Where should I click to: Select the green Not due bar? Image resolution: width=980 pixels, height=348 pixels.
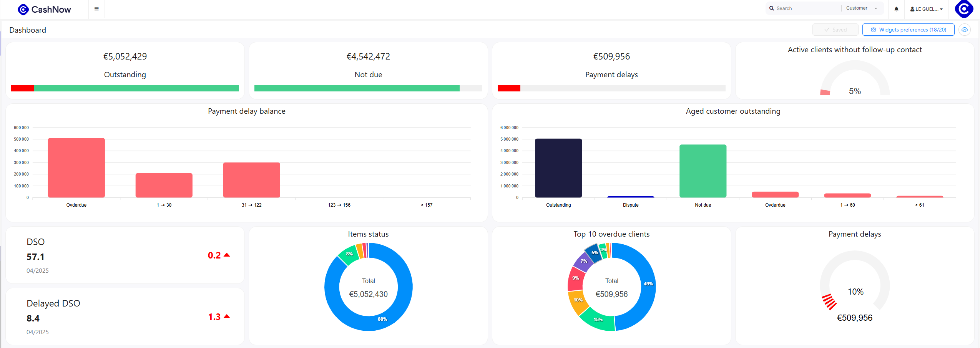pos(703,171)
